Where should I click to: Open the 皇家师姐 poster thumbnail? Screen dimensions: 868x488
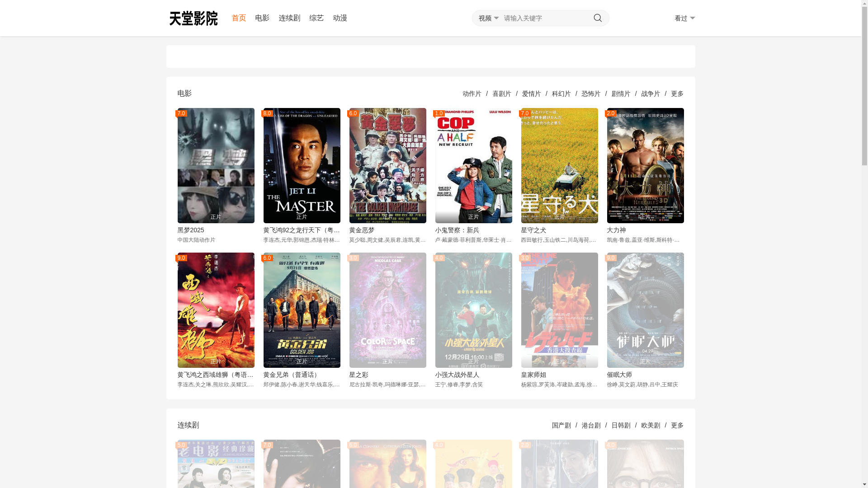[x=560, y=310]
